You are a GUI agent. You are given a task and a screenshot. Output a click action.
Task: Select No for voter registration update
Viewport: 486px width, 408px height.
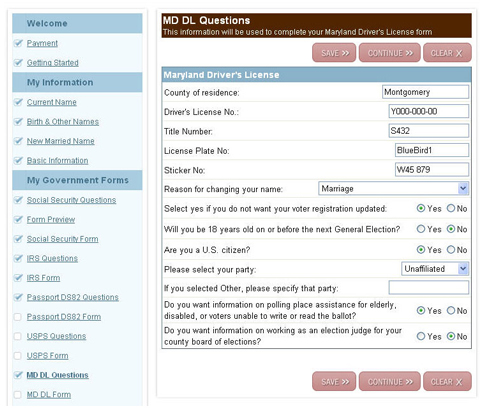point(451,208)
